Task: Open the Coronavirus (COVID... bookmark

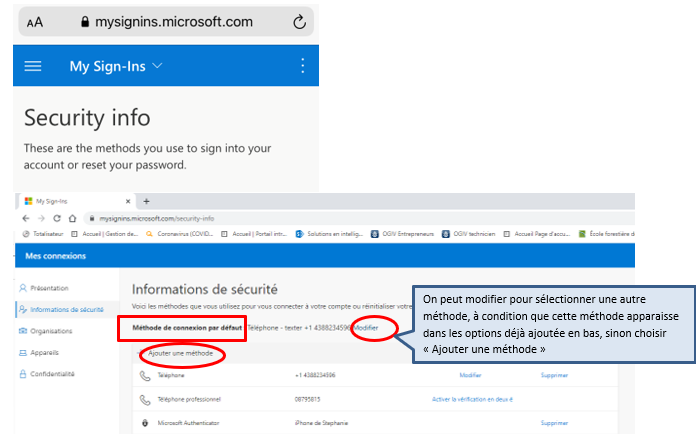Action: [x=180, y=234]
